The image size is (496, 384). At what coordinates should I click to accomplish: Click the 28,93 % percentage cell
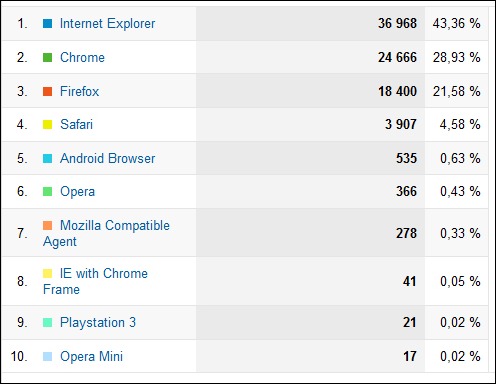[456, 57]
